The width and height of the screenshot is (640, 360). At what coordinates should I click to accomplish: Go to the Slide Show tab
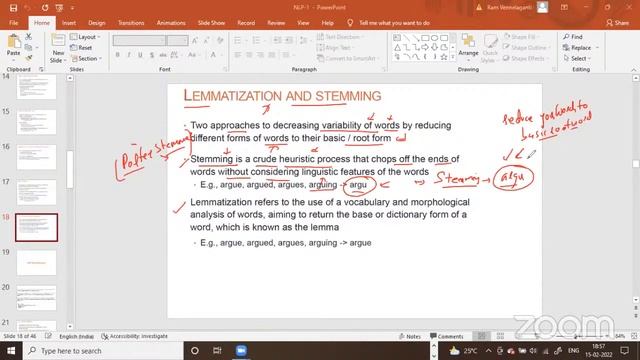[x=211, y=23]
